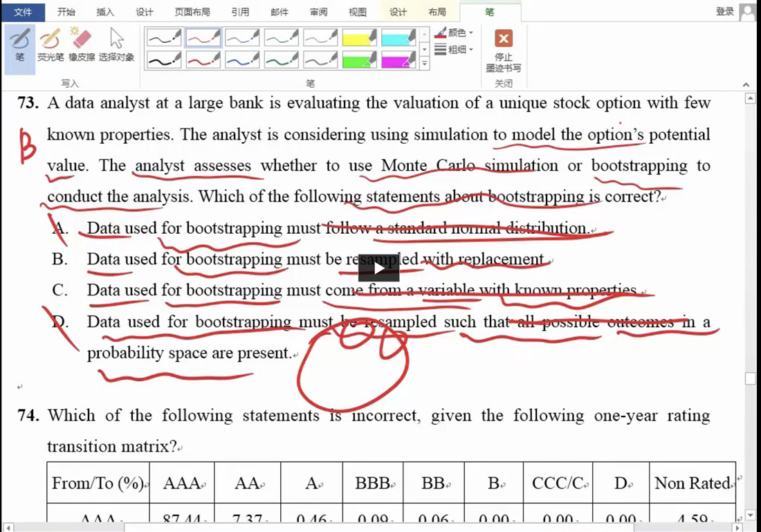Pick the thick blue pen preset
The height and width of the screenshot is (532, 761).
242,59
